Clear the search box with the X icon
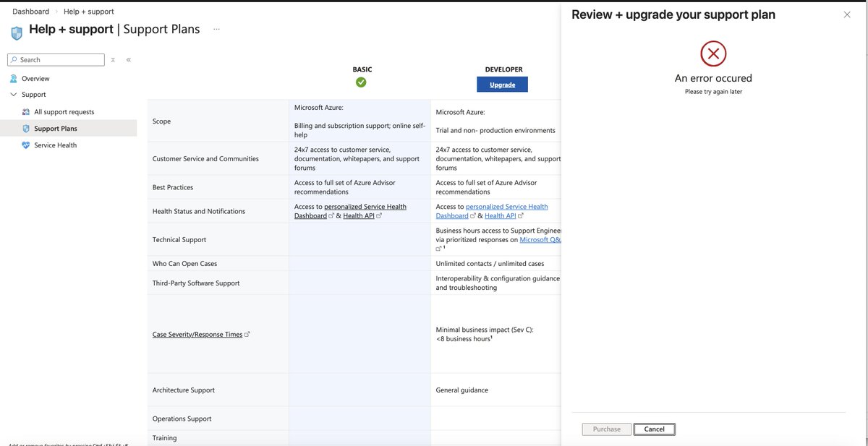The width and height of the screenshot is (868, 446). (113, 60)
